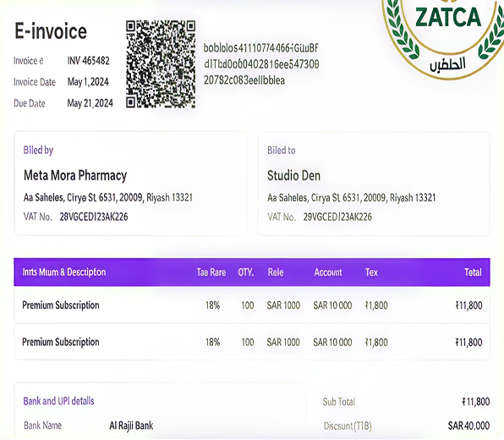504x440 pixels.
Task: Click the Account column header
Action: coord(328,272)
